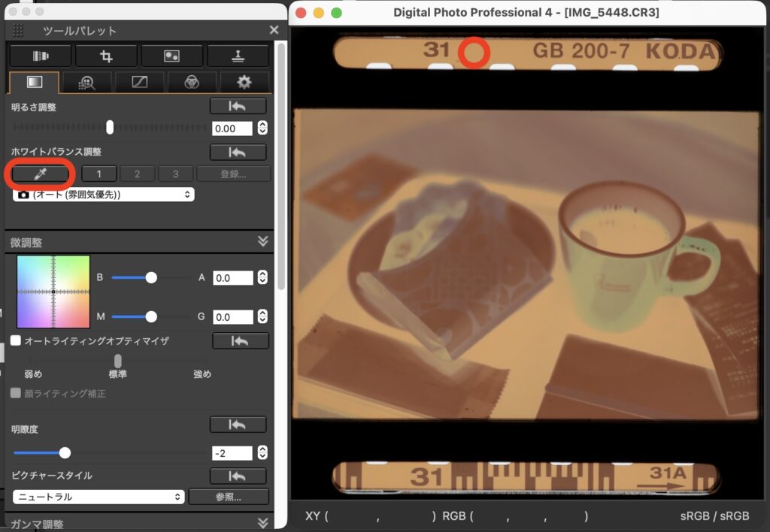This screenshot has width=770, height=532.
Task: Collapse the 微調整 section
Action: [262, 241]
